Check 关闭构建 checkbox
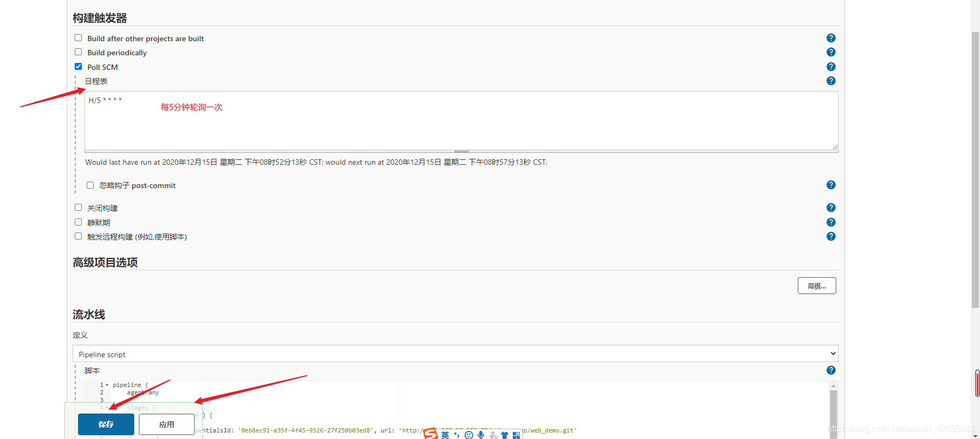This screenshot has height=439, width=980. tap(79, 208)
